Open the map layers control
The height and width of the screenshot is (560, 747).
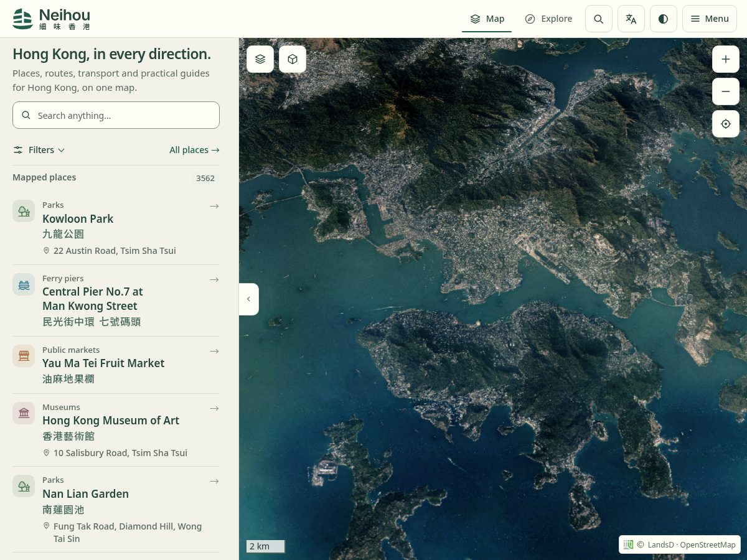pyautogui.click(x=260, y=59)
